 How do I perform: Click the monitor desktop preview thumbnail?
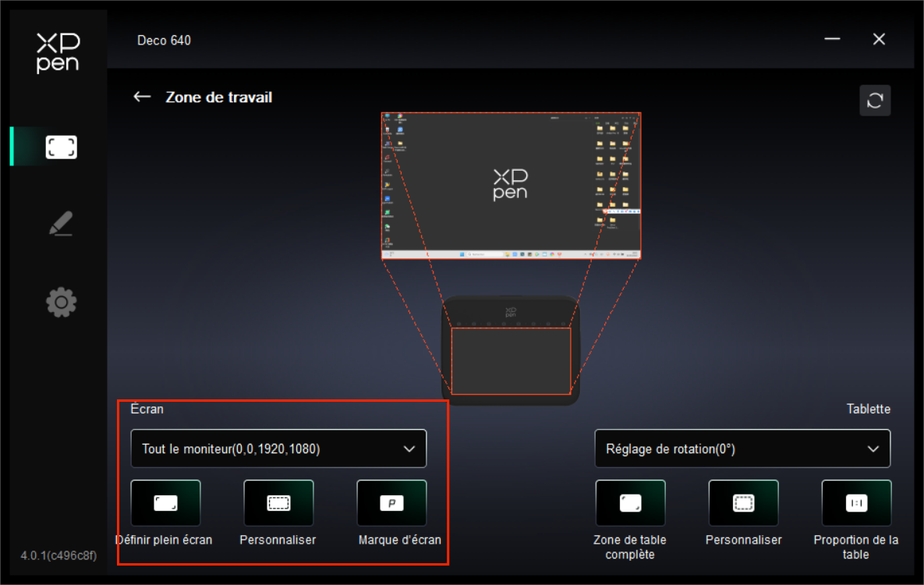[511, 186]
